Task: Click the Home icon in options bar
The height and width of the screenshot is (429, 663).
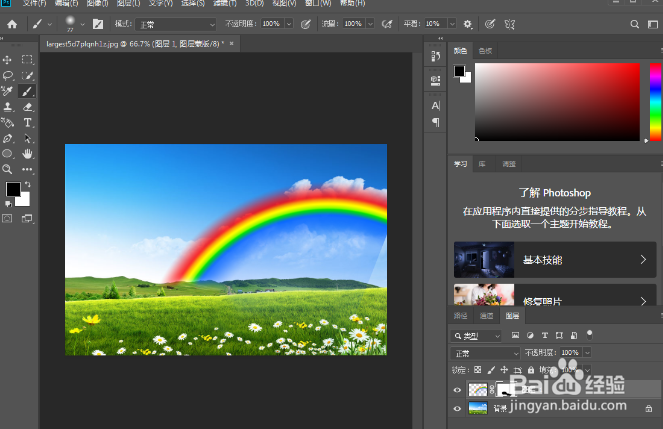Action: point(12,24)
